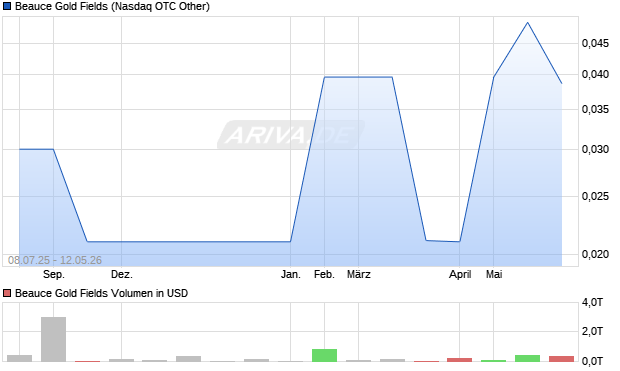Click the 'Feb.' x-axis label
The width and height of the screenshot is (620, 371).
(x=324, y=274)
